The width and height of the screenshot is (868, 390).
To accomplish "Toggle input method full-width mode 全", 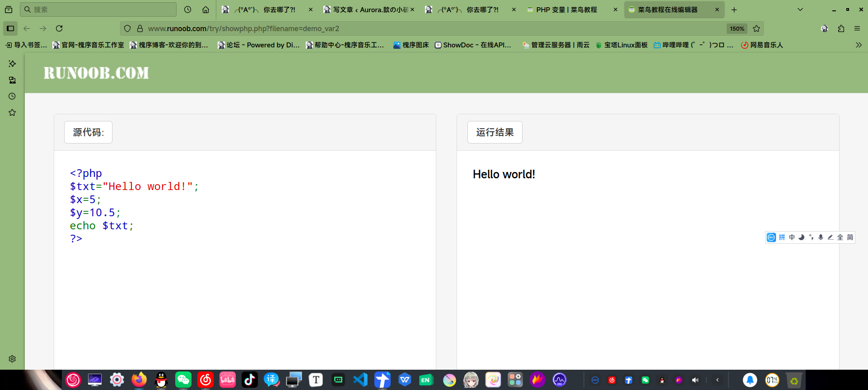I will [x=840, y=237].
